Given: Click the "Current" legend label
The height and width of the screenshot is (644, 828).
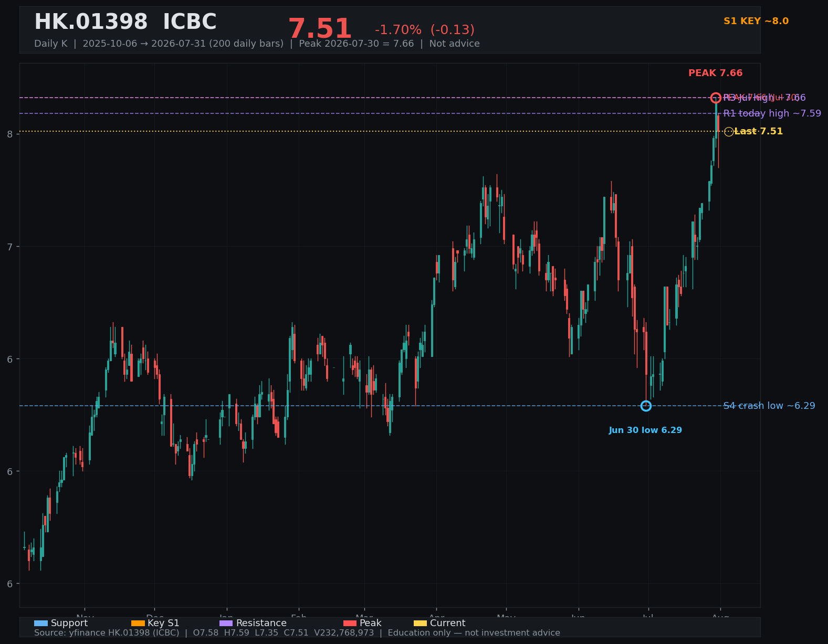Looking at the screenshot, I should (x=448, y=623).
